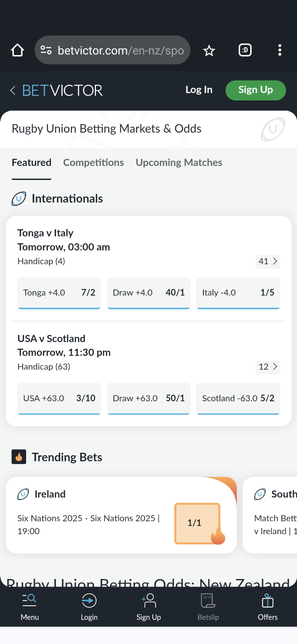
Task: Click the Log In link
Action: (199, 90)
